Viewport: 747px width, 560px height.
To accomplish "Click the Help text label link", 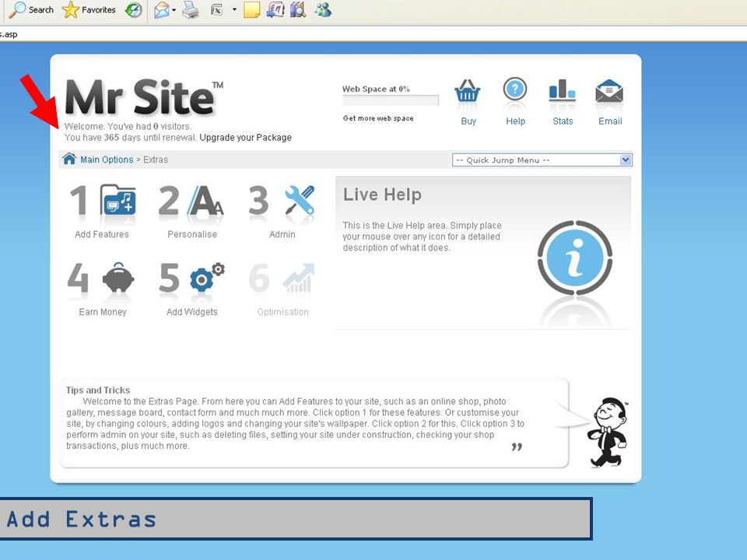I will click(515, 121).
